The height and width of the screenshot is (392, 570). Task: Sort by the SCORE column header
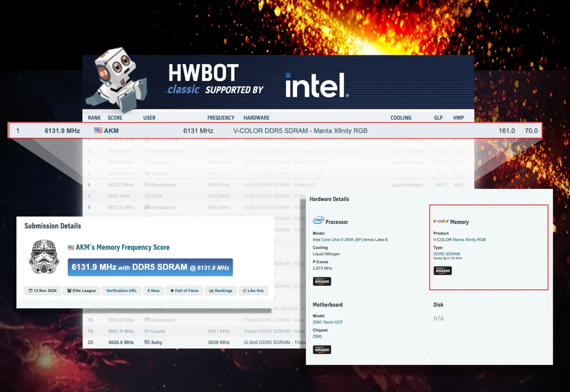point(115,118)
